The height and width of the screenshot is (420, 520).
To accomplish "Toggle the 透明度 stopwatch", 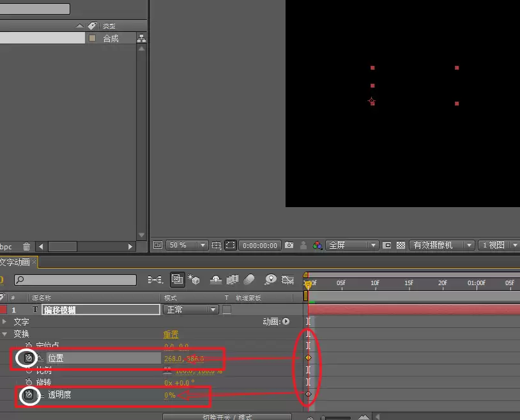I will 29,394.
